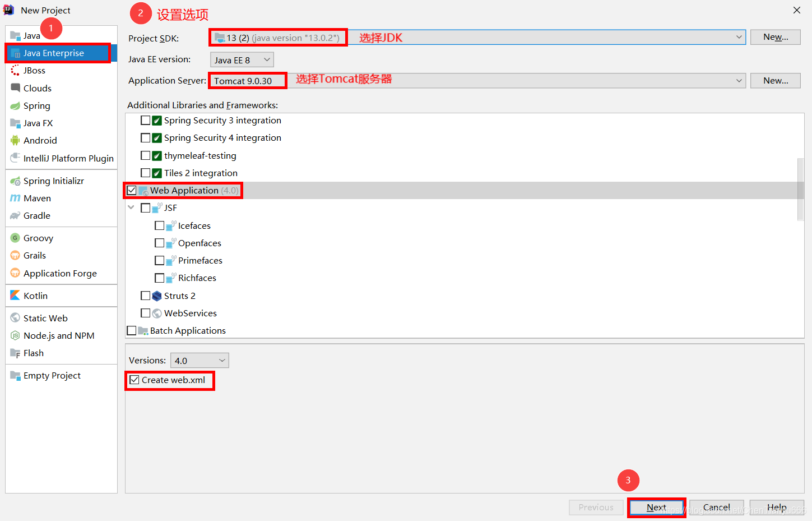Uncheck the Web Application checkbox
The width and height of the screenshot is (812, 521).
132,191
